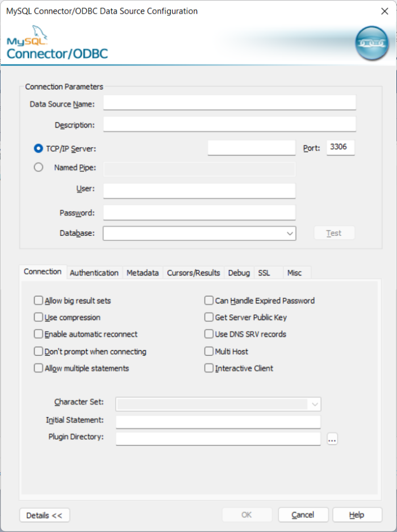The height and width of the screenshot is (532, 397).
Task: Check Enable automatic reconnect
Action: tap(38, 334)
